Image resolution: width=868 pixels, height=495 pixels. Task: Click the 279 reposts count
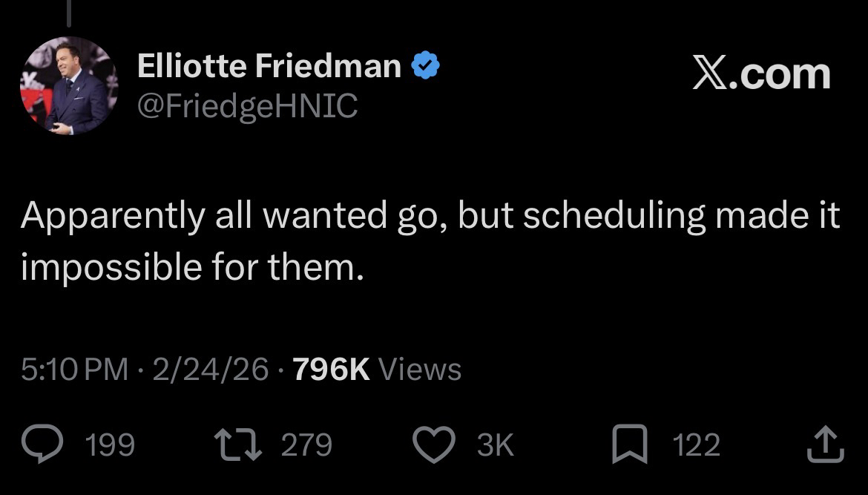coord(306,445)
